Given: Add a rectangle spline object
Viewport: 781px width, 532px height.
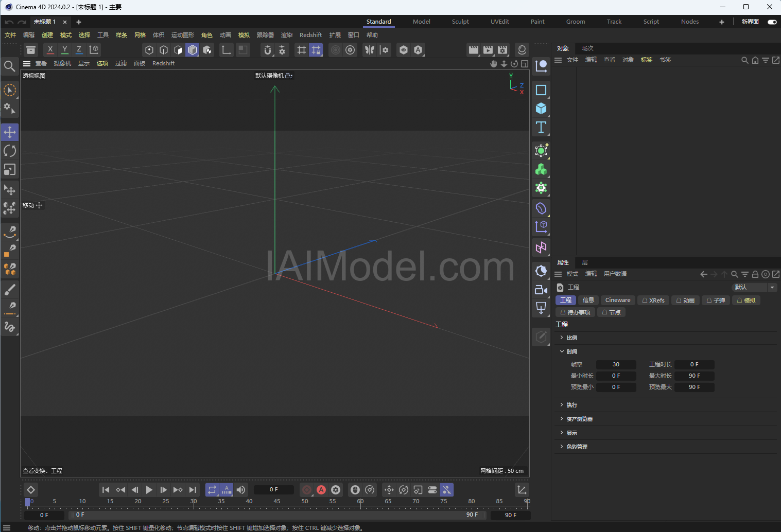Looking at the screenshot, I should coord(541,90).
